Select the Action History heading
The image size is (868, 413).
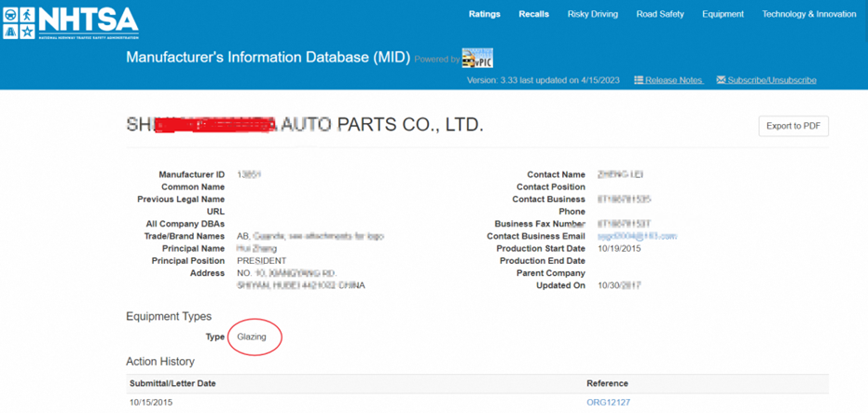pos(160,362)
